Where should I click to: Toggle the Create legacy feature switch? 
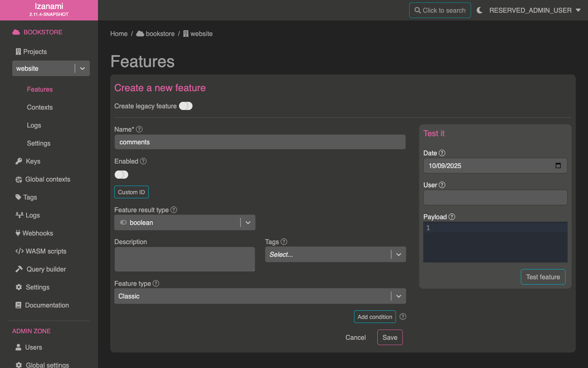pos(186,106)
